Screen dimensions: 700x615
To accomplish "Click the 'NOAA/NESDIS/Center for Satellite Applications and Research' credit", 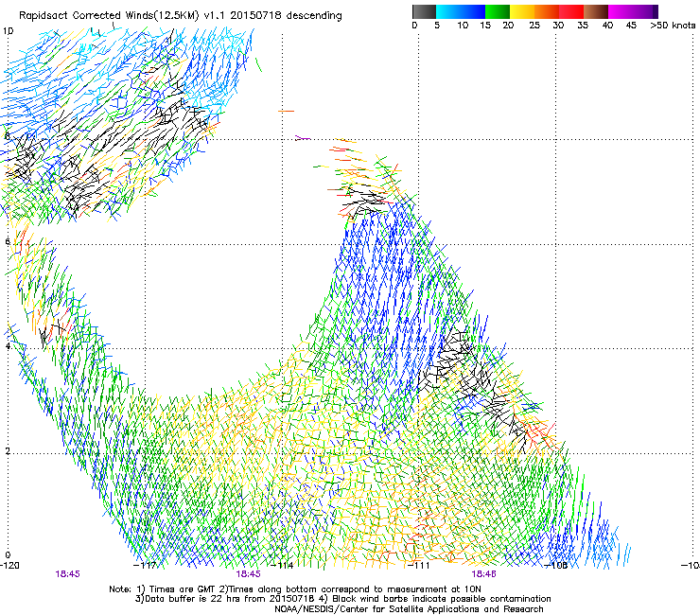I will 409,609.
